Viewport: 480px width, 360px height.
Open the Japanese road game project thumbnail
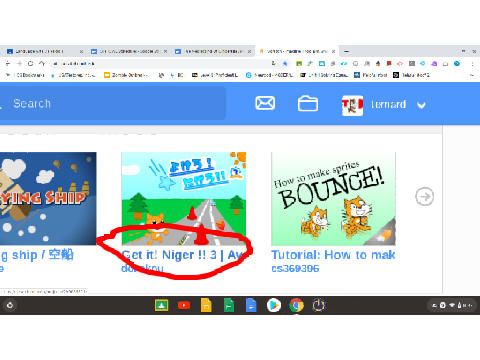tap(184, 199)
